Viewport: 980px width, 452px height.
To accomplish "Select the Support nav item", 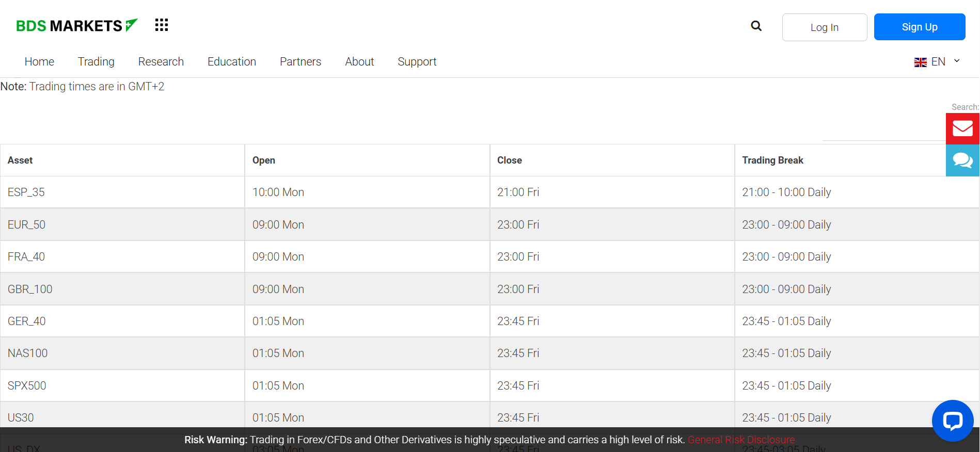I will [x=417, y=62].
